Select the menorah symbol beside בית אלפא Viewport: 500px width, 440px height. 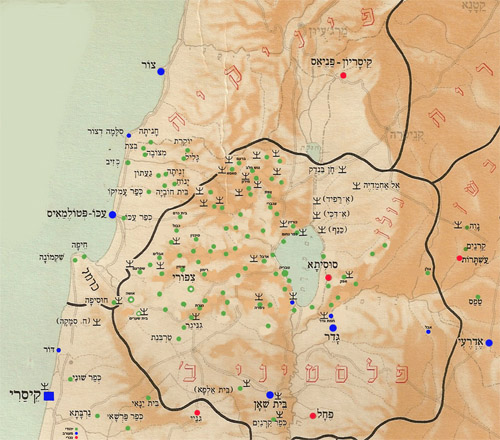(246, 383)
